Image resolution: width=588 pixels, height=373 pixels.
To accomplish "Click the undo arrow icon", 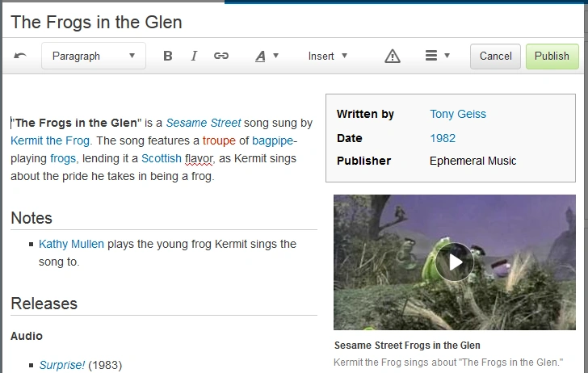I will (20, 56).
